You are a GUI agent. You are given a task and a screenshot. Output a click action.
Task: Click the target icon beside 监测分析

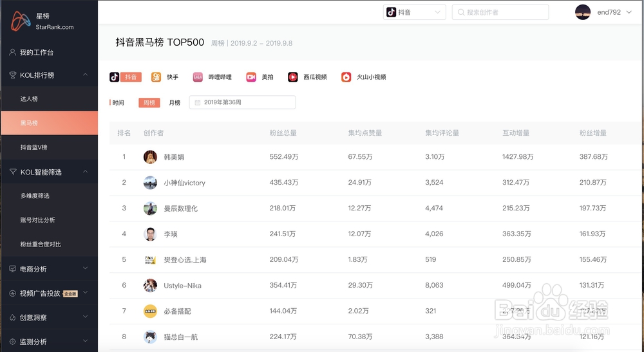pyautogui.click(x=13, y=342)
